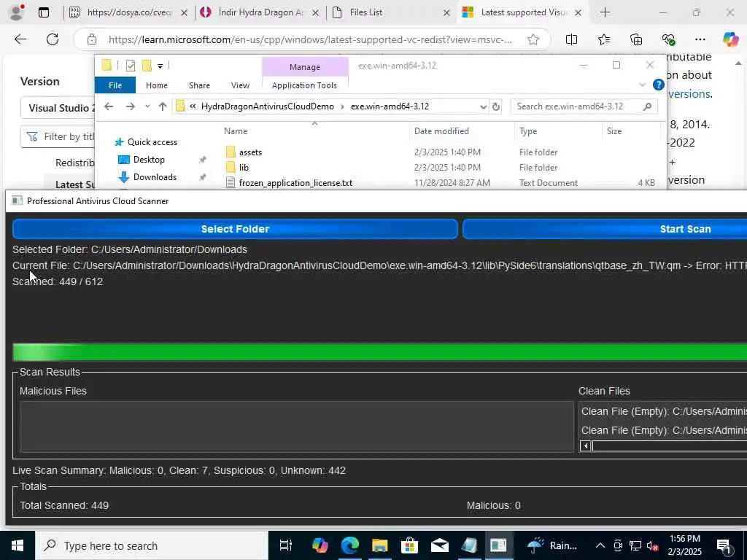
Task: Open the Windows Start menu
Action: [x=18, y=545]
